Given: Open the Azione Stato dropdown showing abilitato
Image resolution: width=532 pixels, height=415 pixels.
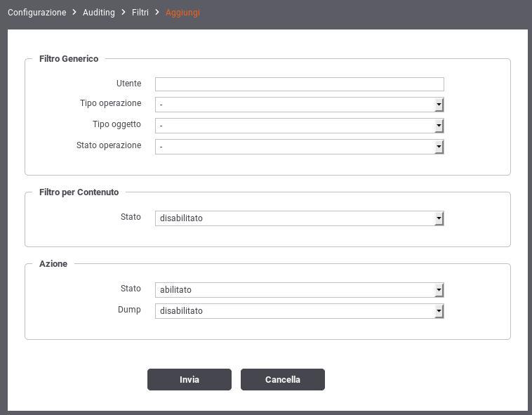Looking at the screenshot, I should pos(299,290).
